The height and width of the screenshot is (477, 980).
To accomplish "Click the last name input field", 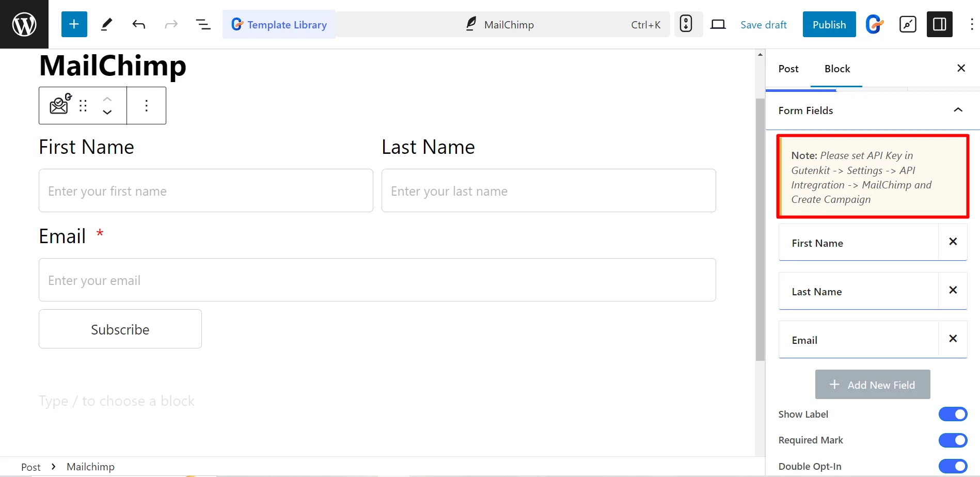I will (x=549, y=190).
